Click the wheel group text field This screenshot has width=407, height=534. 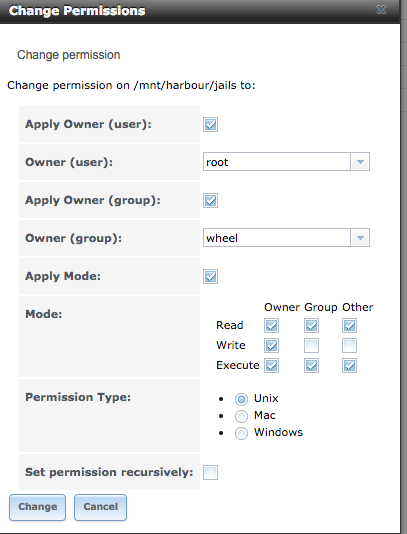(277, 238)
